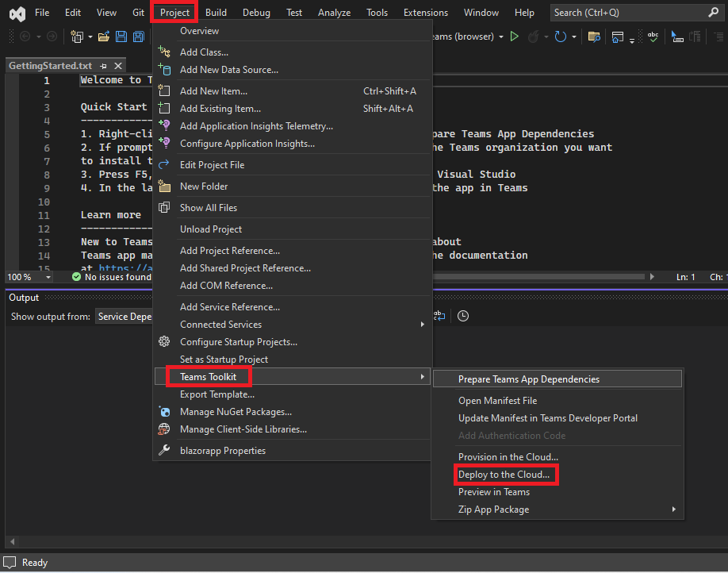Click the folder search toolbar icon
Viewport: 728px width, 573px height.
click(594, 37)
